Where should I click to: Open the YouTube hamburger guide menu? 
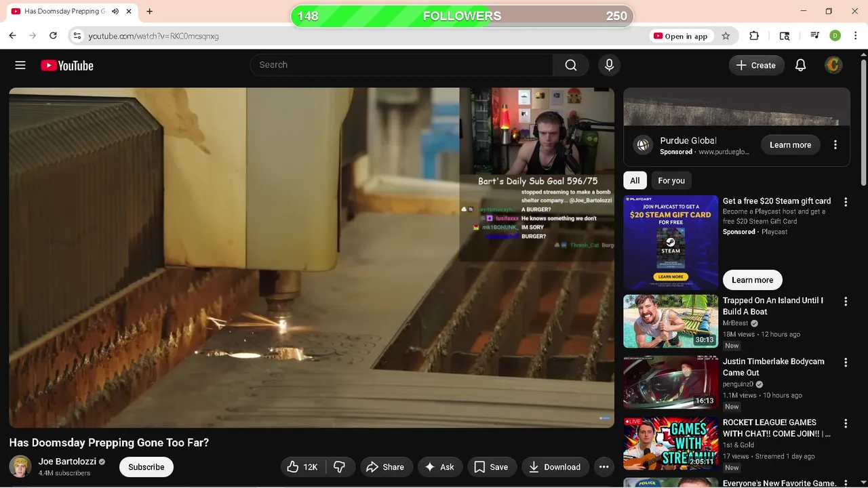[x=20, y=65]
